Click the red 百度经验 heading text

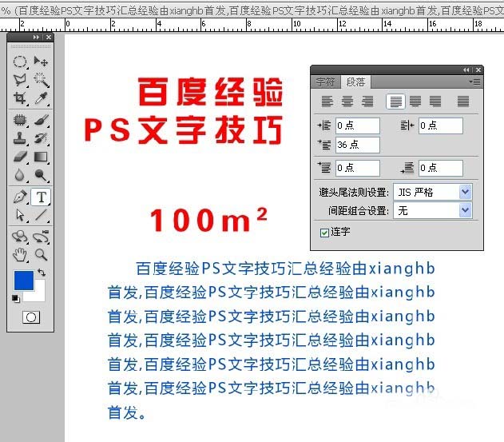click(x=210, y=92)
